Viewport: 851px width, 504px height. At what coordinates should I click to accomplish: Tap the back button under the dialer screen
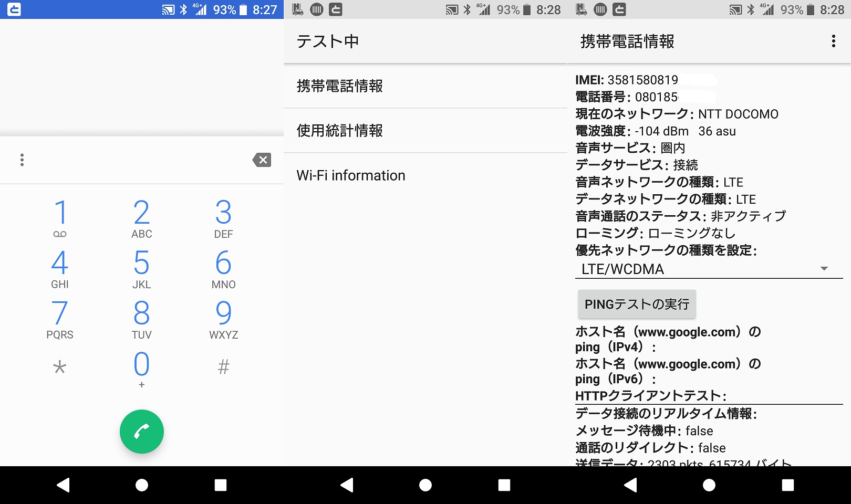tap(63, 485)
